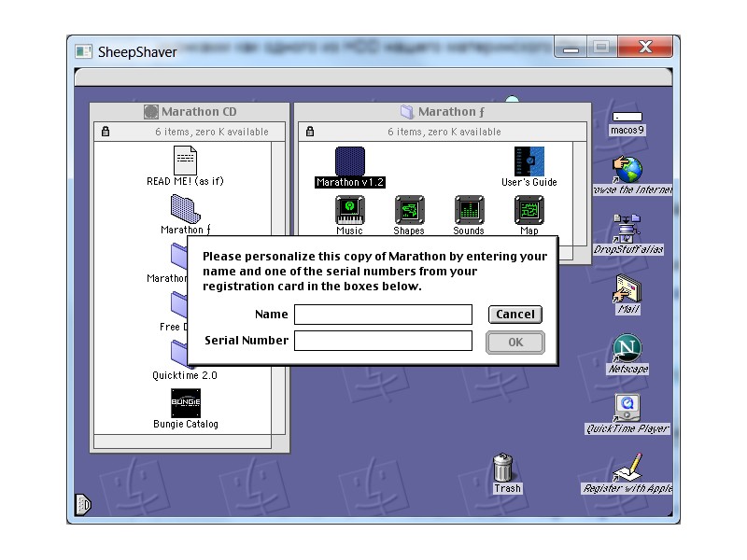Click the Marathon CD horizontal scrollbar
This screenshot has height=560, width=747.
(183, 441)
